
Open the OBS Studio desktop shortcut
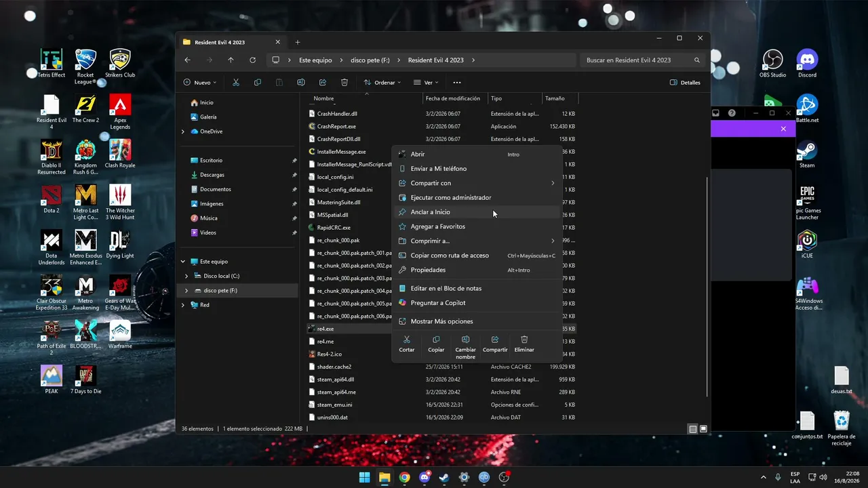coord(774,64)
